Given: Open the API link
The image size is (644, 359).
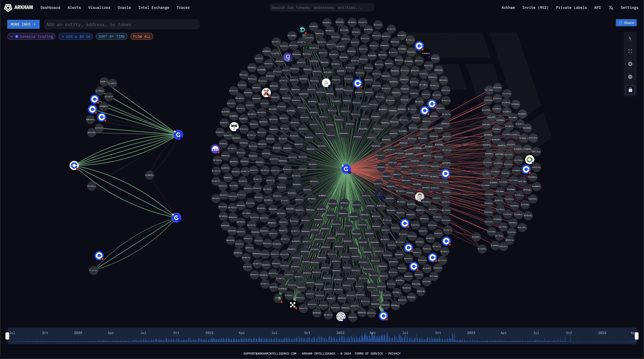Looking at the screenshot, I should [x=597, y=7].
